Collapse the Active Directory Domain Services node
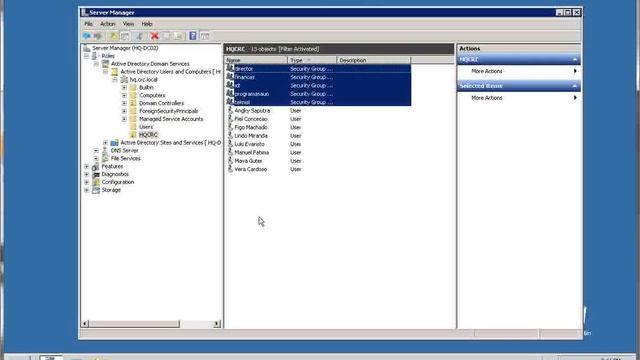Viewport: 640px width, 360px height. click(96, 64)
